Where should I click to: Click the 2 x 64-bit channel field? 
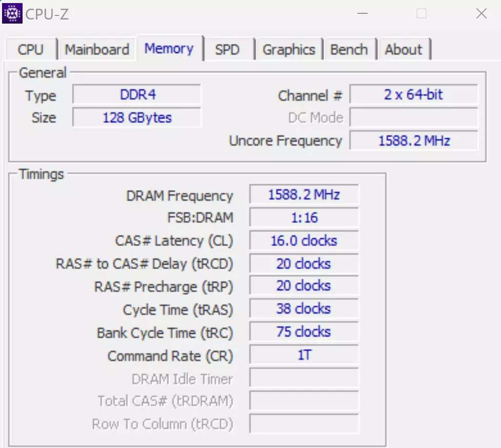pos(414,94)
